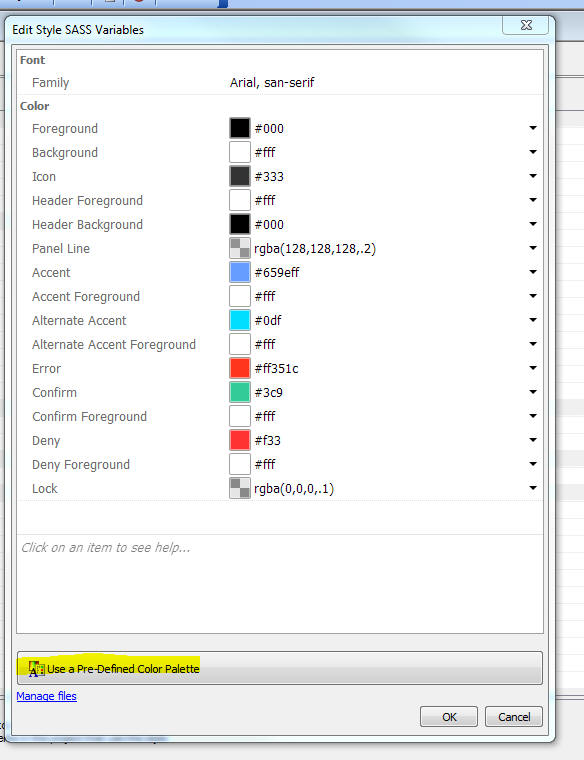
Task: Pick the Confirm green color swatch
Action: (x=239, y=392)
